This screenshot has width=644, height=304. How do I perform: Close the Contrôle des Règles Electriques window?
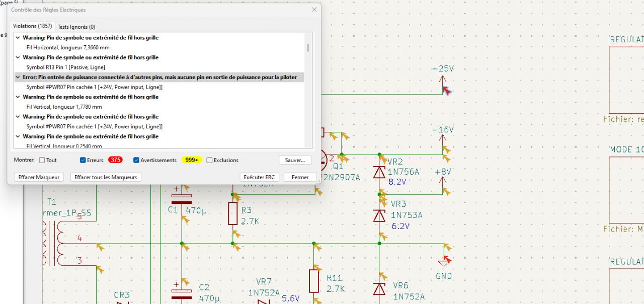pyautogui.click(x=314, y=10)
